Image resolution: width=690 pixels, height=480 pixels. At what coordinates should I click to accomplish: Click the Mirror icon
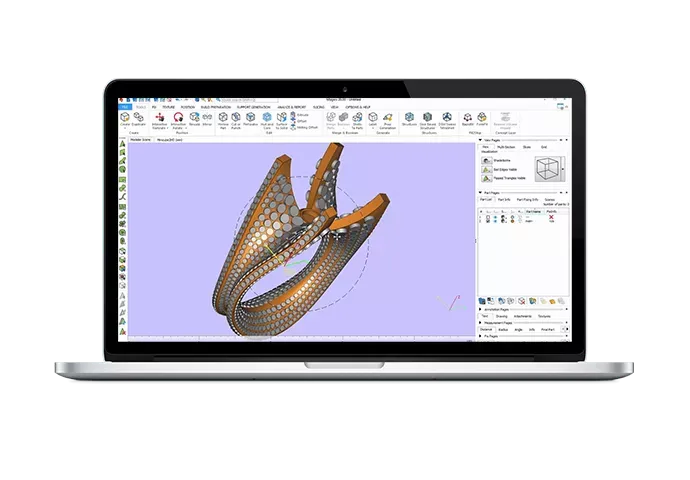207,119
